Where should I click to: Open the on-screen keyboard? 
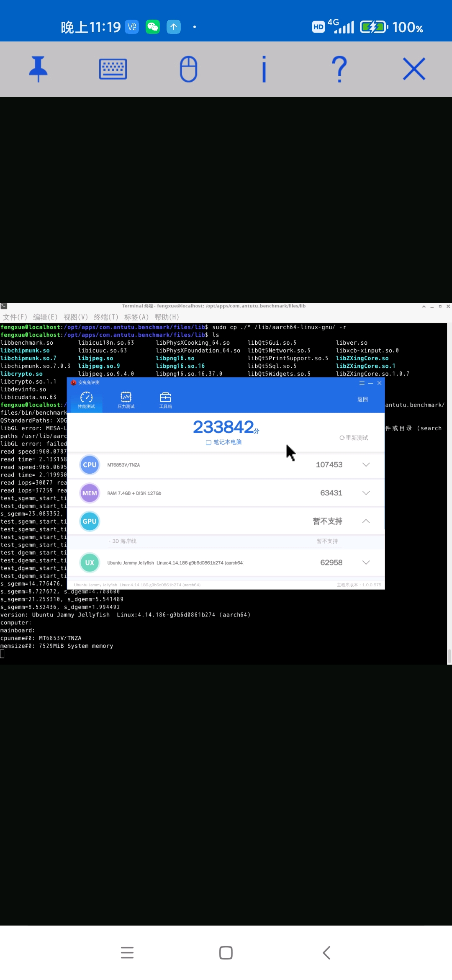[x=113, y=69]
